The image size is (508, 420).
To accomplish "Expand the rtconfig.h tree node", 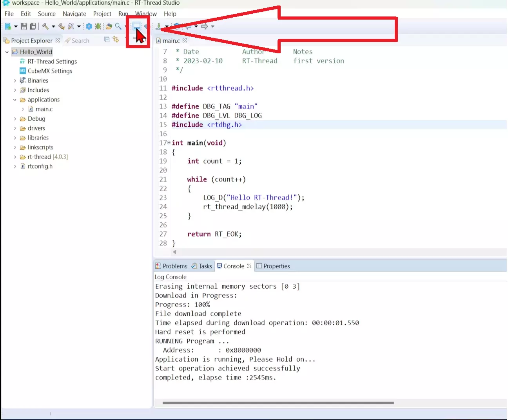I will pos(15,166).
